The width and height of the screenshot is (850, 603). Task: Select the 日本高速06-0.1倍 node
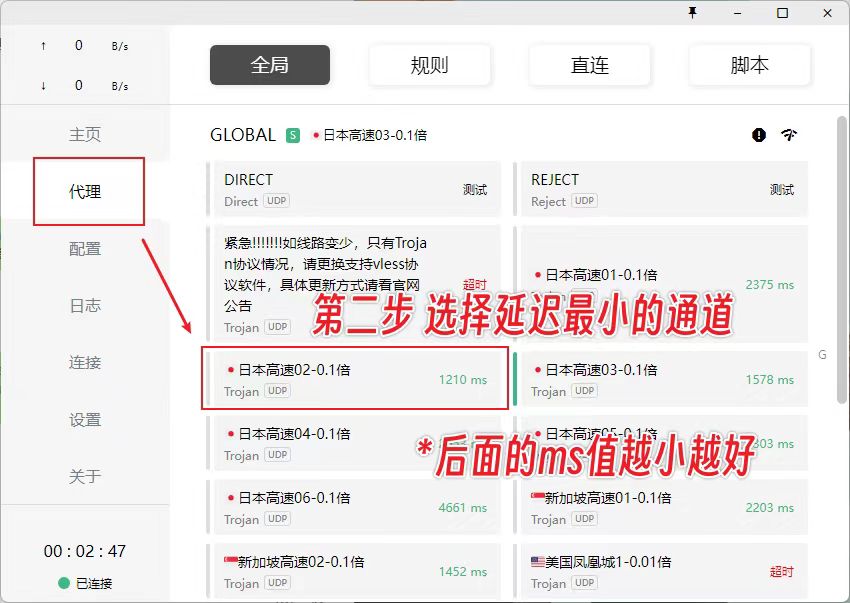(353, 507)
